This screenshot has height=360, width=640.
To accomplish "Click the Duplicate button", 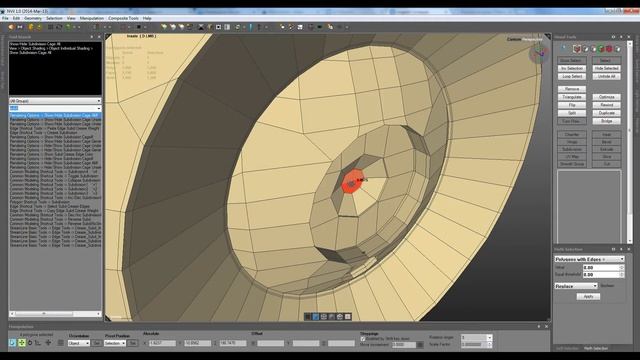I will tap(607, 113).
